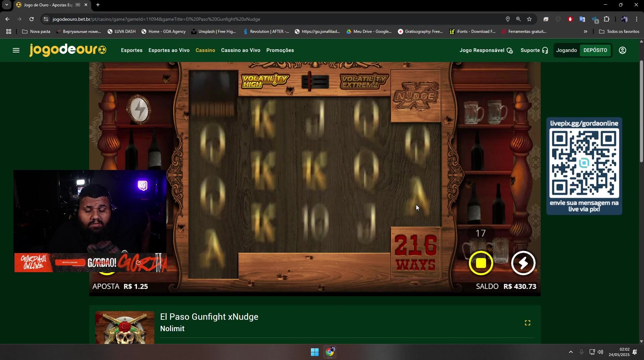Image resolution: width=644 pixels, height=360 pixels.
Task: Click the browser back arrow
Action: pyautogui.click(x=7, y=19)
